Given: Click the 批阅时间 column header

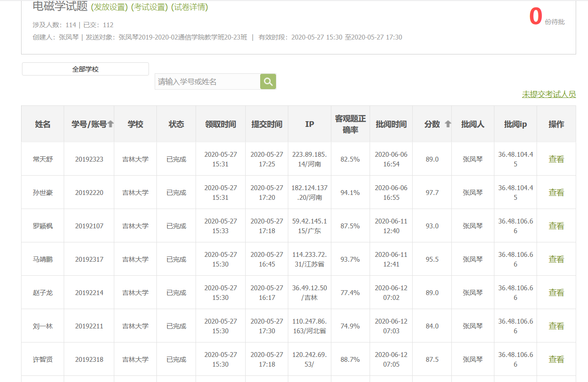Looking at the screenshot, I should [x=391, y=124].
